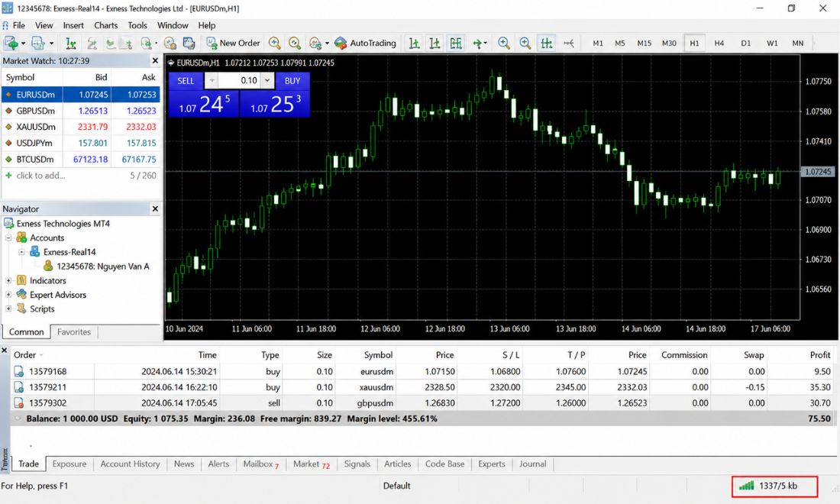
Task: Toggle the Data Window toolbar icon
Action: pyautogui.click(x=92, y=43)
